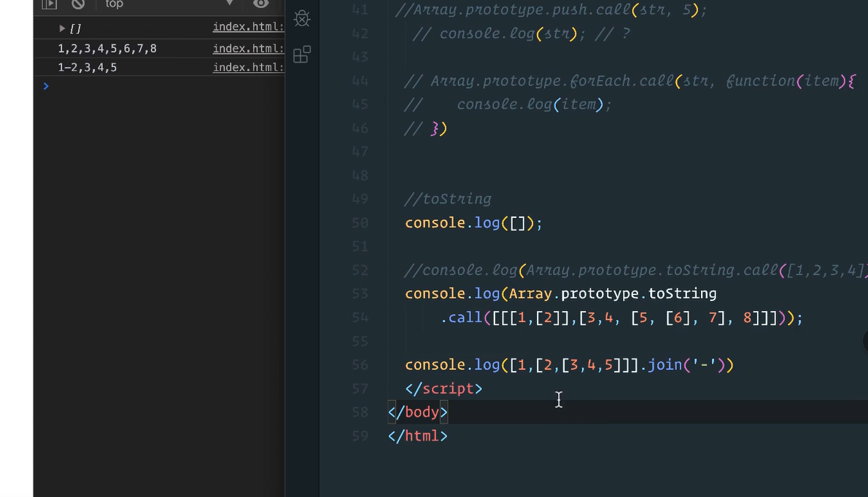This screenshot has height=497, width=868.
Task: Expand the logged [] array entry
Action: pos(62,28)
